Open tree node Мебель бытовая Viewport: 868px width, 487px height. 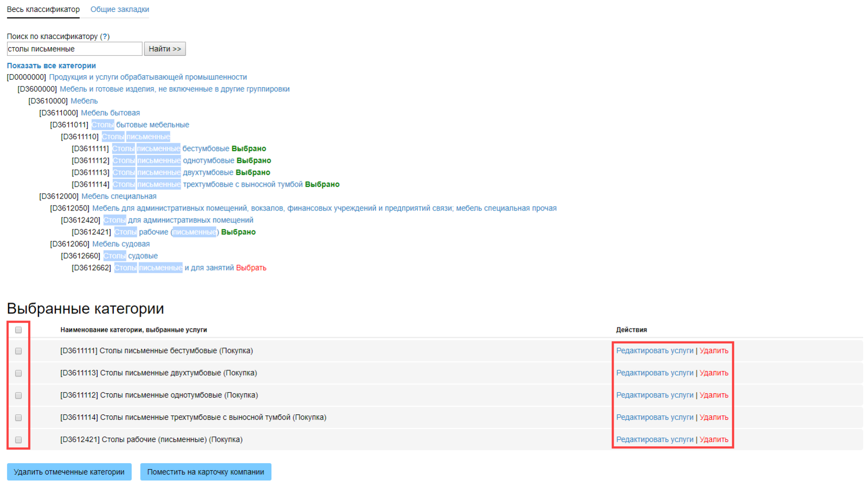(x=110, y=113)
